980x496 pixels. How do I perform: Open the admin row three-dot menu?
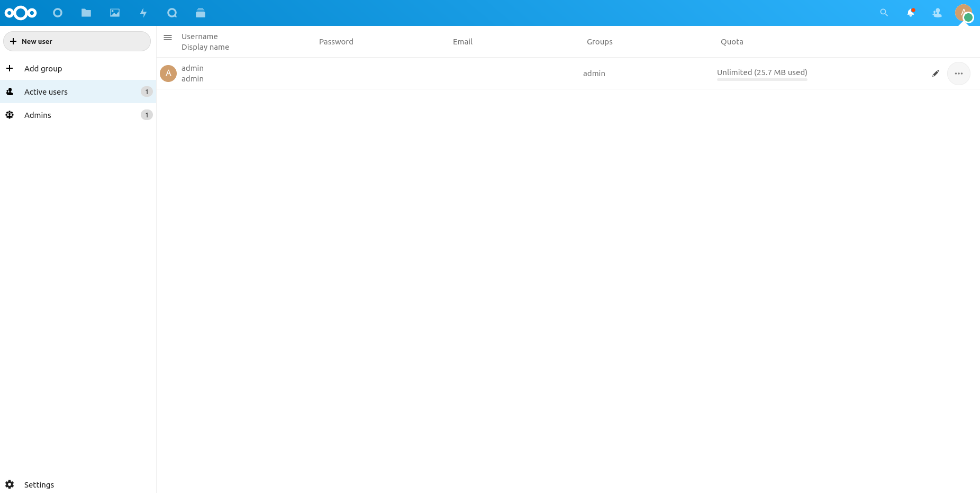[x=958, y=74]
